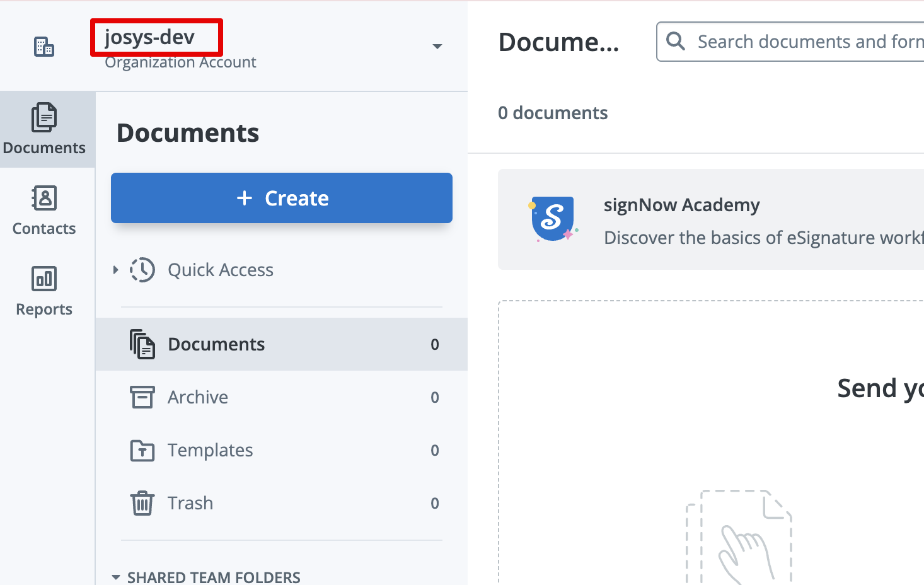Viewport: 924px width, 585px height.
Task: Click the josys-dev organization name
Action: (x=150, y=37)
